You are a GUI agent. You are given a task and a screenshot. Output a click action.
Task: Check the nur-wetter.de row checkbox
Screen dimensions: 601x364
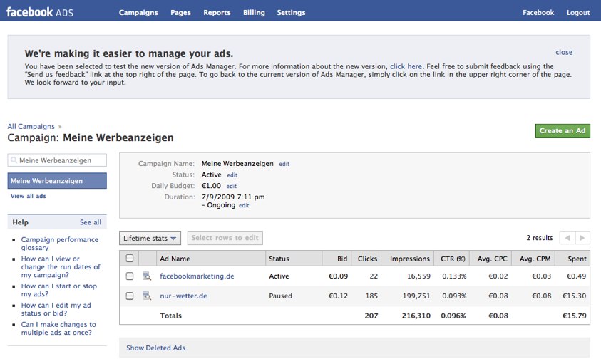130,296
